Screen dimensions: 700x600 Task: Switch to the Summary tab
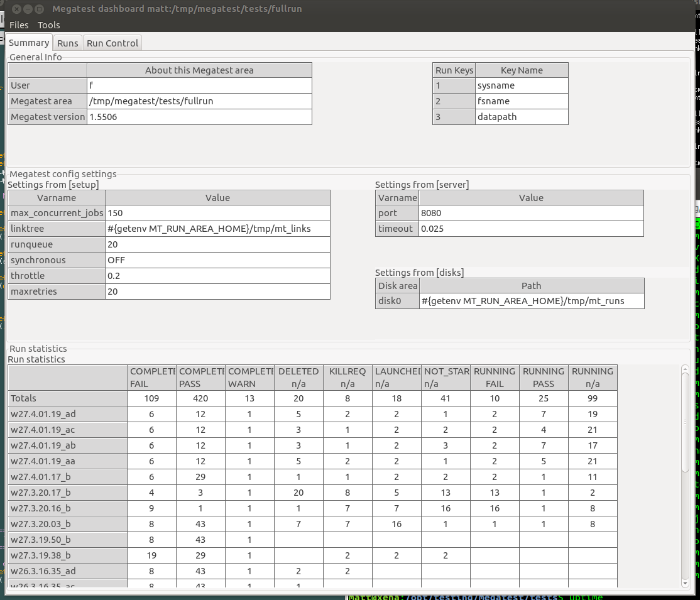click(x=29, y=43)
